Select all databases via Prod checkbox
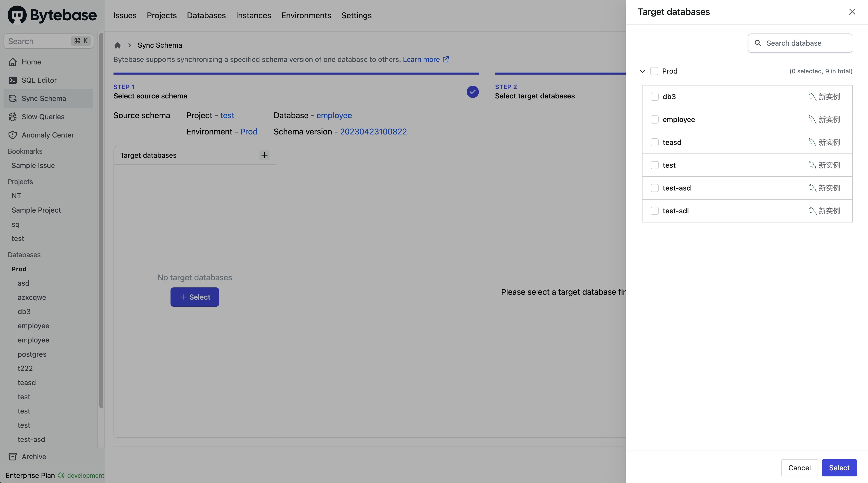This screenshot has width=868, height=483. coord(654,71)
